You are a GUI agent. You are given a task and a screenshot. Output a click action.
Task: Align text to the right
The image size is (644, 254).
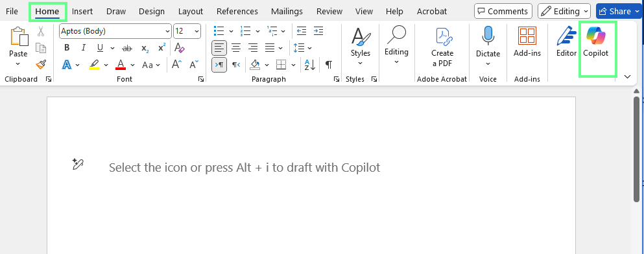253,48
